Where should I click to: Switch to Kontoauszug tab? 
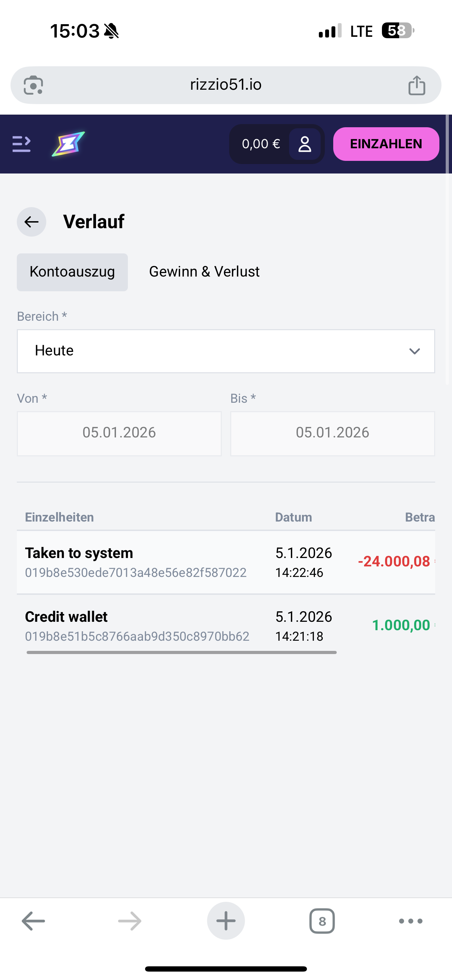coord(72,272)
